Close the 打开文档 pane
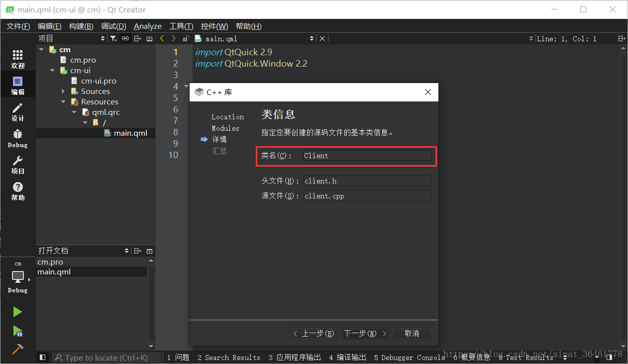 (149, 251)
